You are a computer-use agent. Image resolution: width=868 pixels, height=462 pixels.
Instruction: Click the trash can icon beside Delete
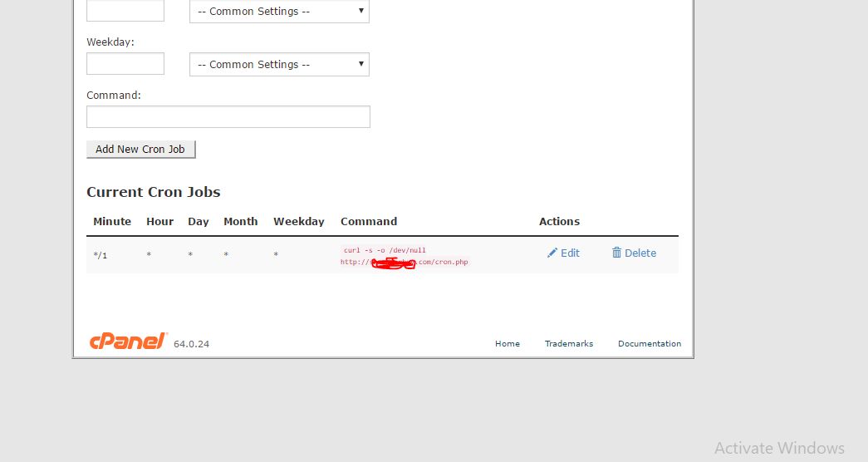click(x=616, y=253)
